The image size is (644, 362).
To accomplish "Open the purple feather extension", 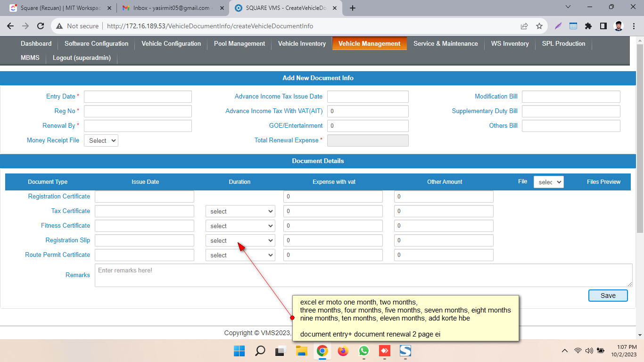I will pos(558,26).
